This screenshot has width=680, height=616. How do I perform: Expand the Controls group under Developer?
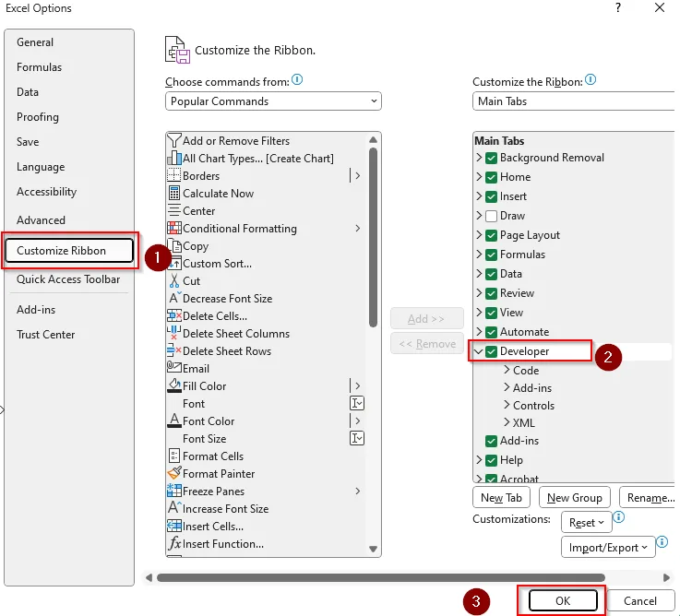(507, 405)
